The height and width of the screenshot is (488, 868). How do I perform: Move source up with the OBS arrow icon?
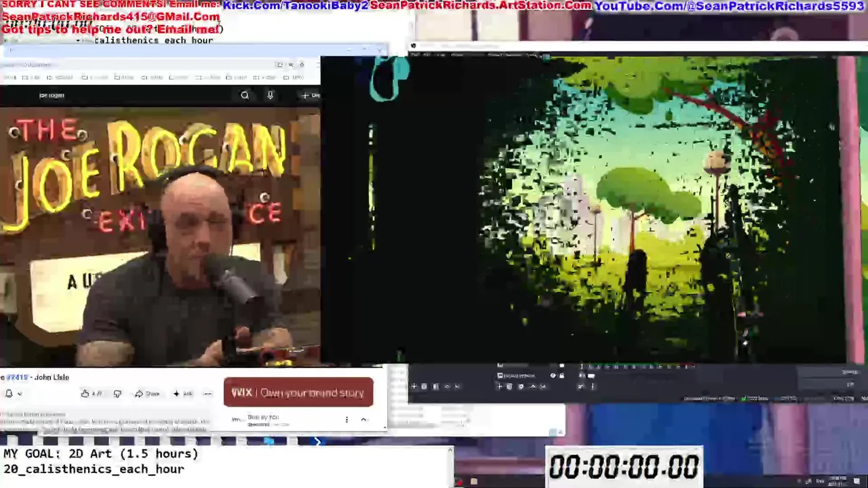[532, 386]
